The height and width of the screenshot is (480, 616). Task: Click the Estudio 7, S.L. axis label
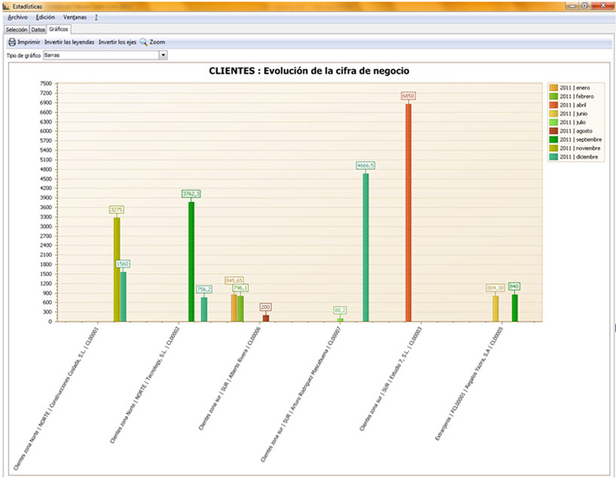point(390,379)
